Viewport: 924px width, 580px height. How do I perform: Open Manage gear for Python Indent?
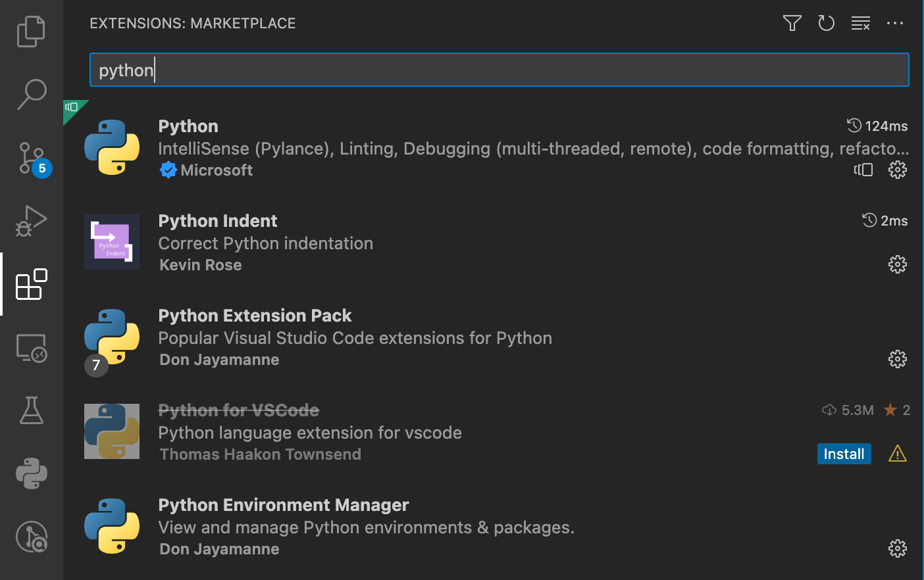[x=898, y=264]
